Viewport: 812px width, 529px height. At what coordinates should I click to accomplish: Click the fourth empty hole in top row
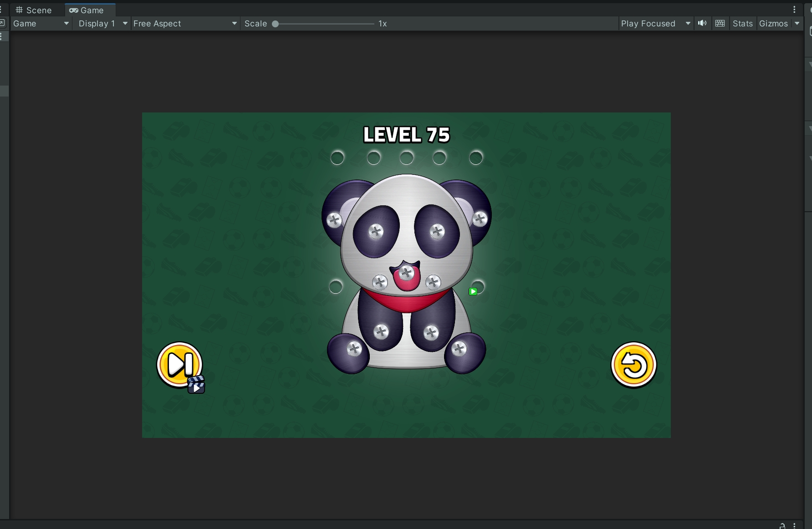coord(439,158)
